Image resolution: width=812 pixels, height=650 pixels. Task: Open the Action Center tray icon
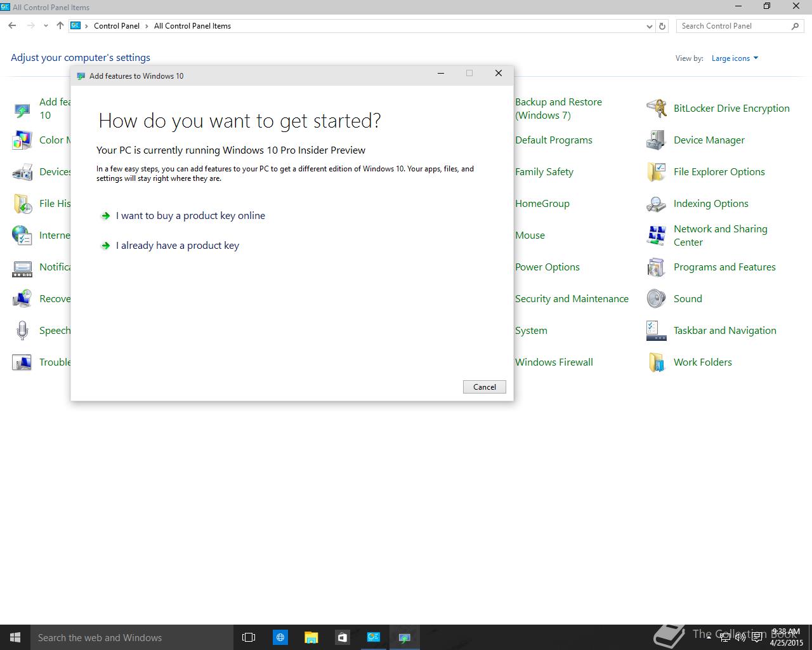point(756,637)
